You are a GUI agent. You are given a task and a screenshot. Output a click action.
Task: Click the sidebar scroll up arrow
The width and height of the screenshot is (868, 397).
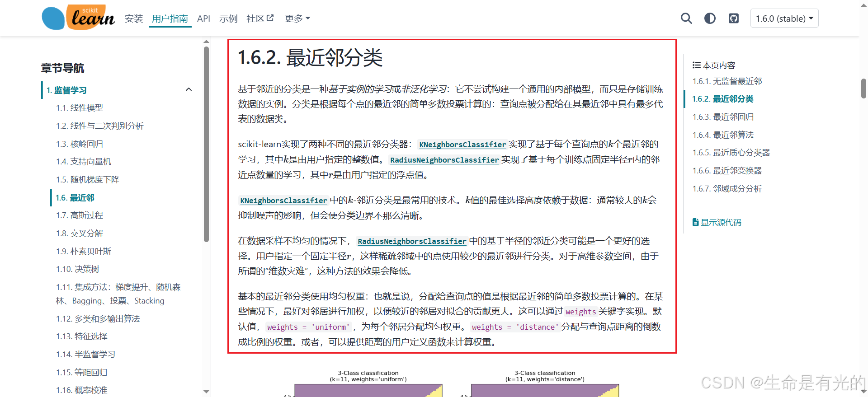[x=207, y=42]
